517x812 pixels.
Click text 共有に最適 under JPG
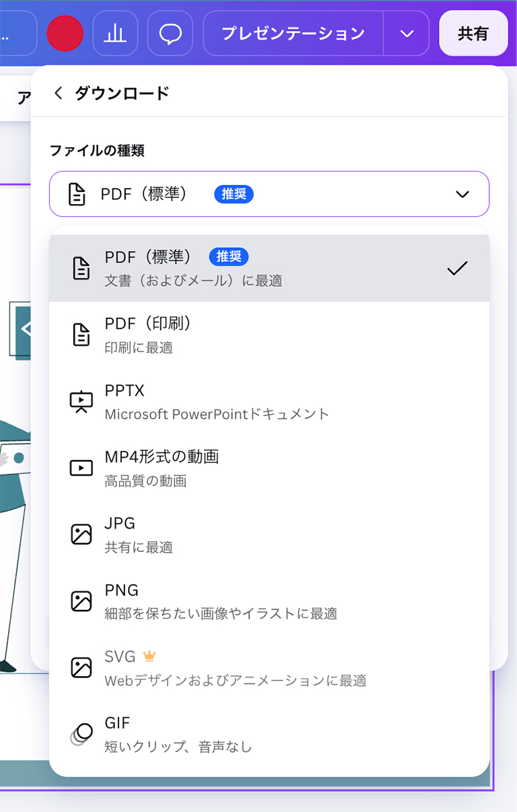coord(139,547)
